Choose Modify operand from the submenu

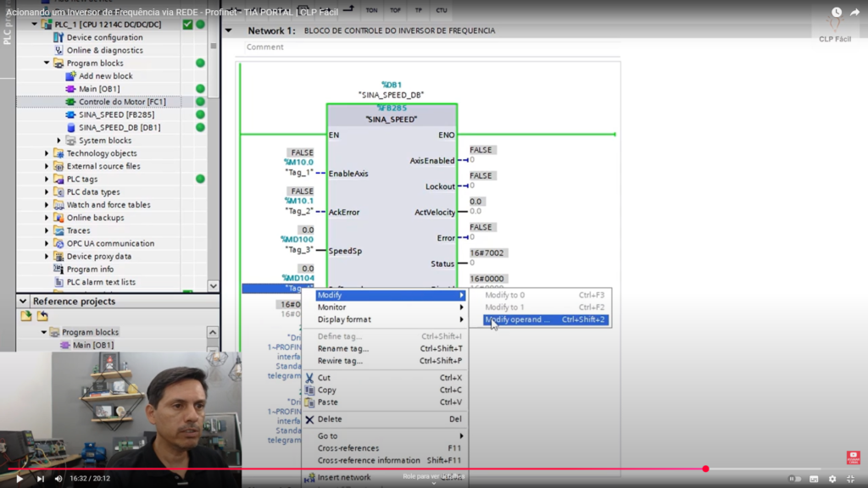pyautogui.click(x=545, y=319)
